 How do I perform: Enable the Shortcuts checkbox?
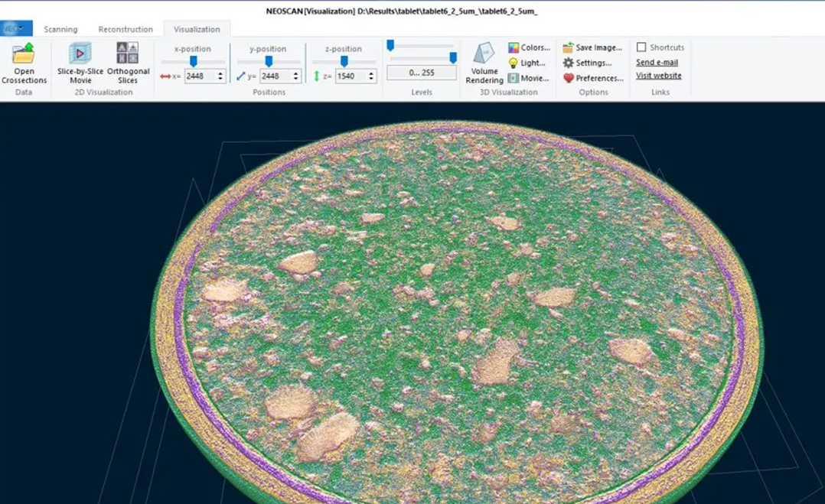(x=641, y=47)
